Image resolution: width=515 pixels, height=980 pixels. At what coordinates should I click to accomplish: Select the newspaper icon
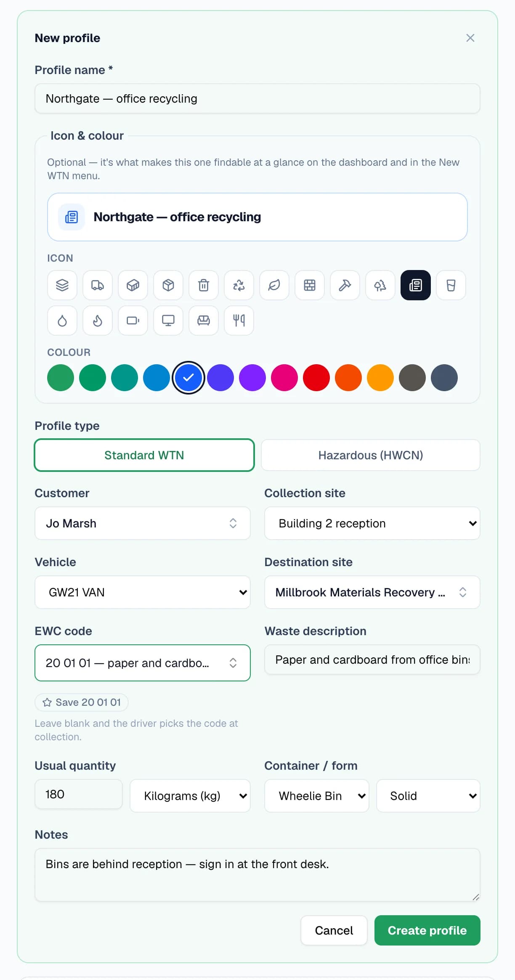pos(416,285)
